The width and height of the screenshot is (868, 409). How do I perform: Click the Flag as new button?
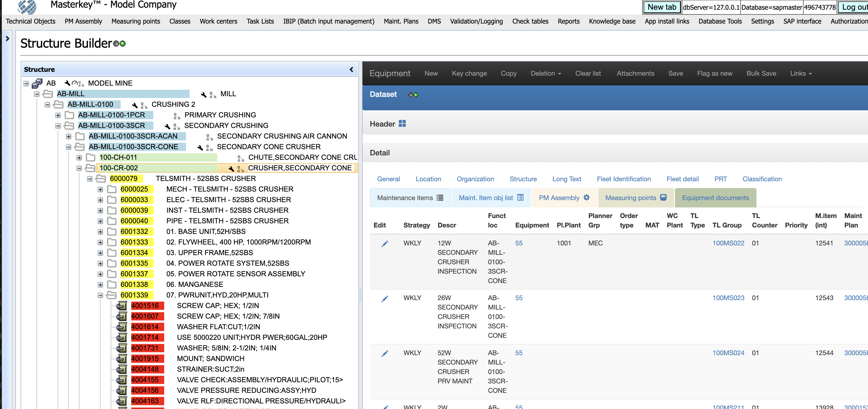714,74
